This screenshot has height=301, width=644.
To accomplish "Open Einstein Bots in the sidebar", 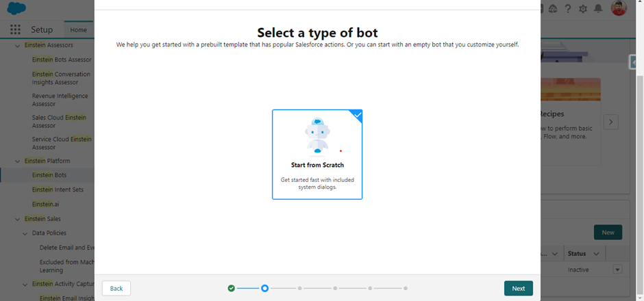I will pos(49,175).
